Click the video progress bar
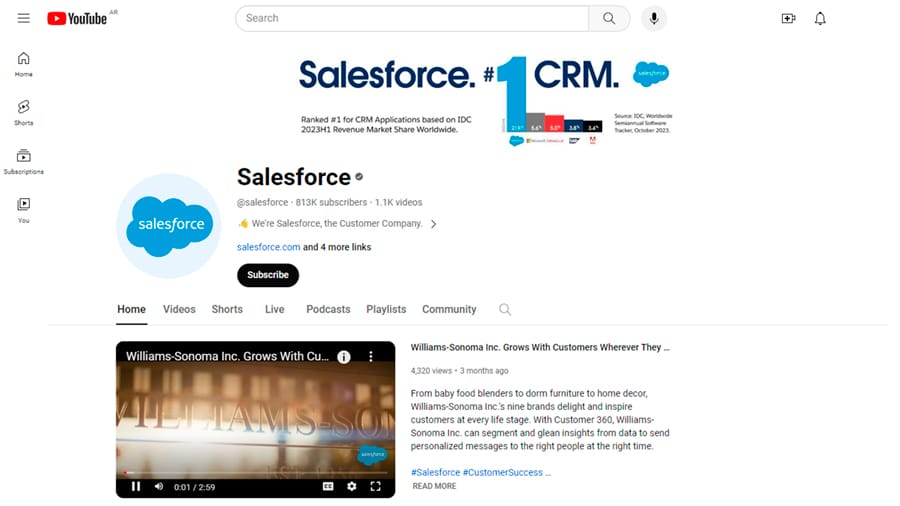 (x=255, y=473)
